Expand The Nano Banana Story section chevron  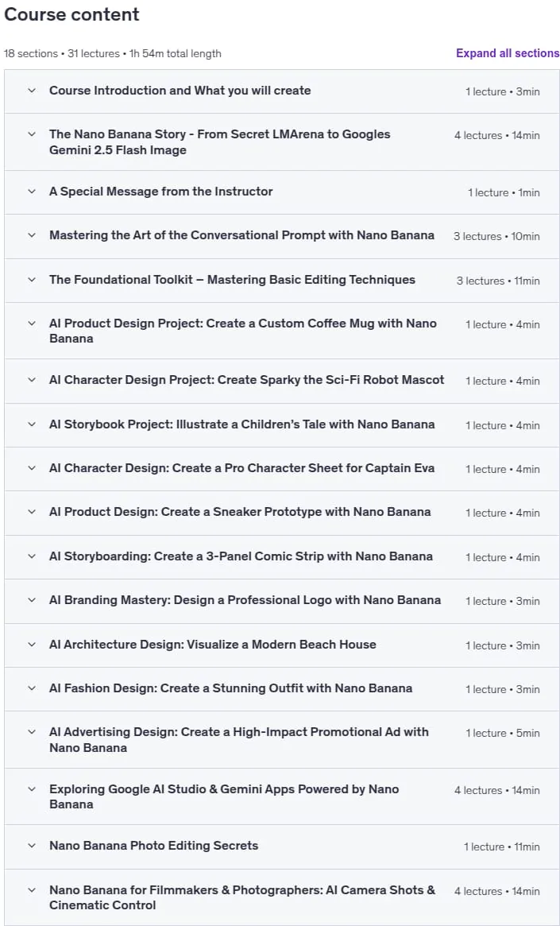pos(32,134)
